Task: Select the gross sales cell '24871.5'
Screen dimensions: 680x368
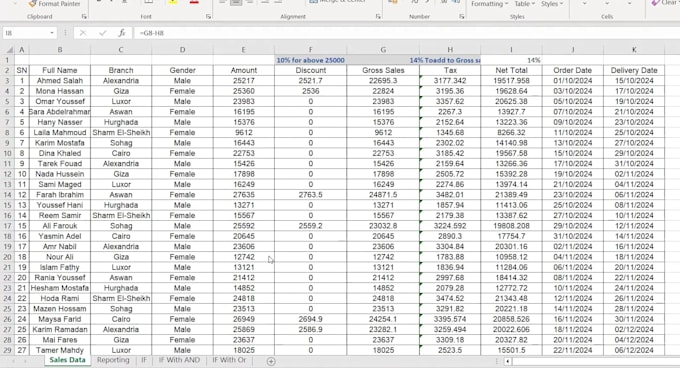Action: tap(383, 195)
